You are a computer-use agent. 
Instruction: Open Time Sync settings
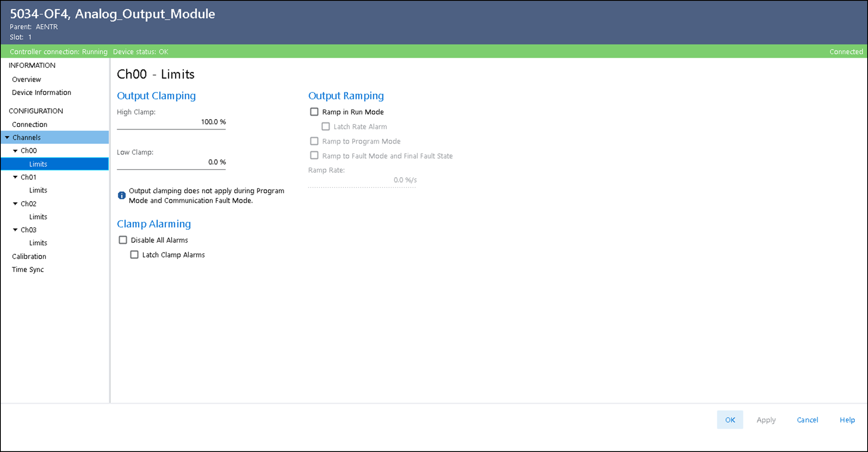pos(28,270)
